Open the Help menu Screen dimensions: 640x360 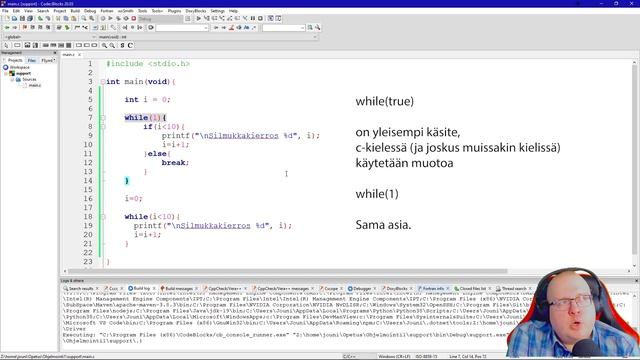click(233, 11)
